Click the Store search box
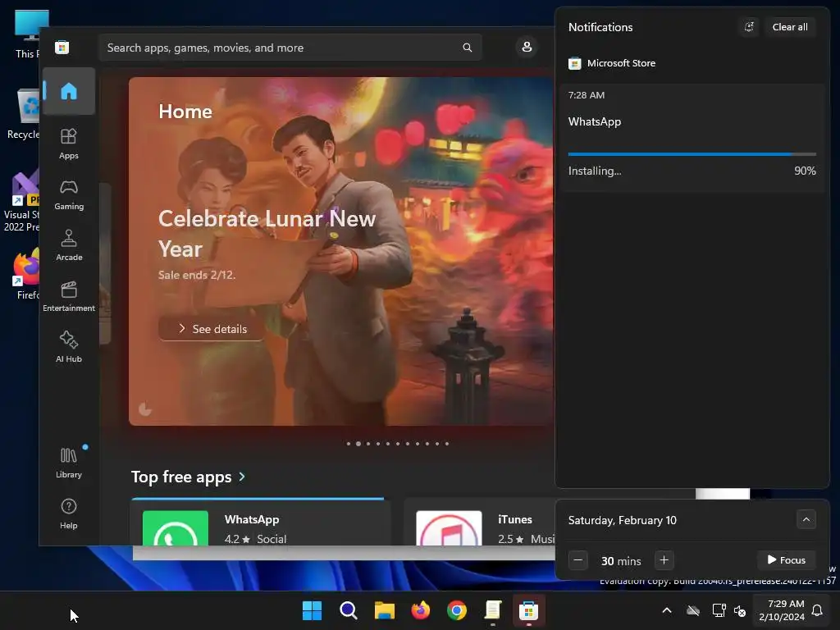This screenshot has width=840, height=630. pos(290,48)
